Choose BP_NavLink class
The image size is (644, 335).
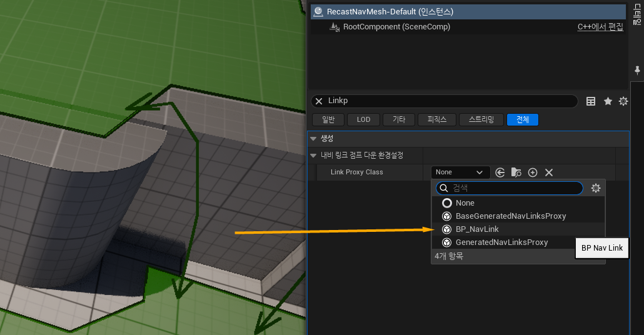(x=518, y=229)
